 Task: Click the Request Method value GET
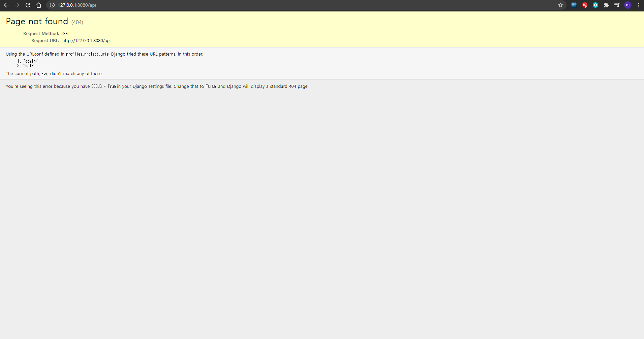coord(66,34)
